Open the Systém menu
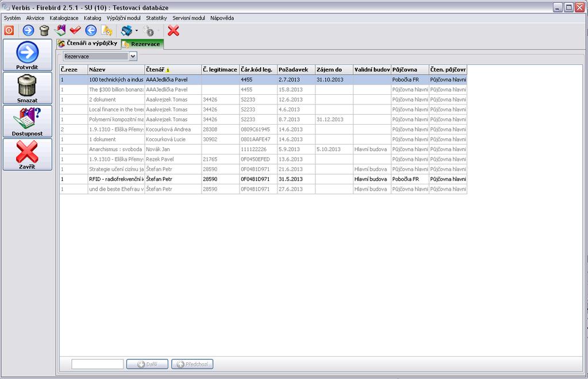588x379 pixels. [13, 18]
